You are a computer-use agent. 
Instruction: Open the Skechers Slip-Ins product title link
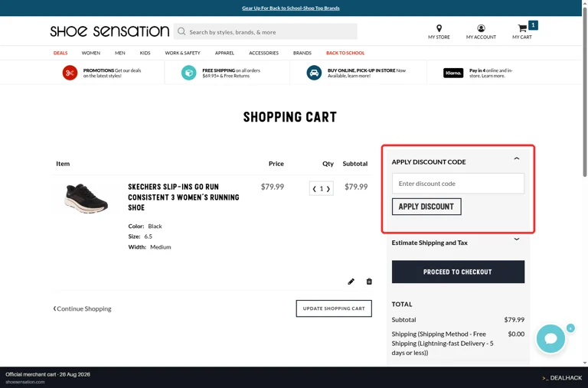184,197
